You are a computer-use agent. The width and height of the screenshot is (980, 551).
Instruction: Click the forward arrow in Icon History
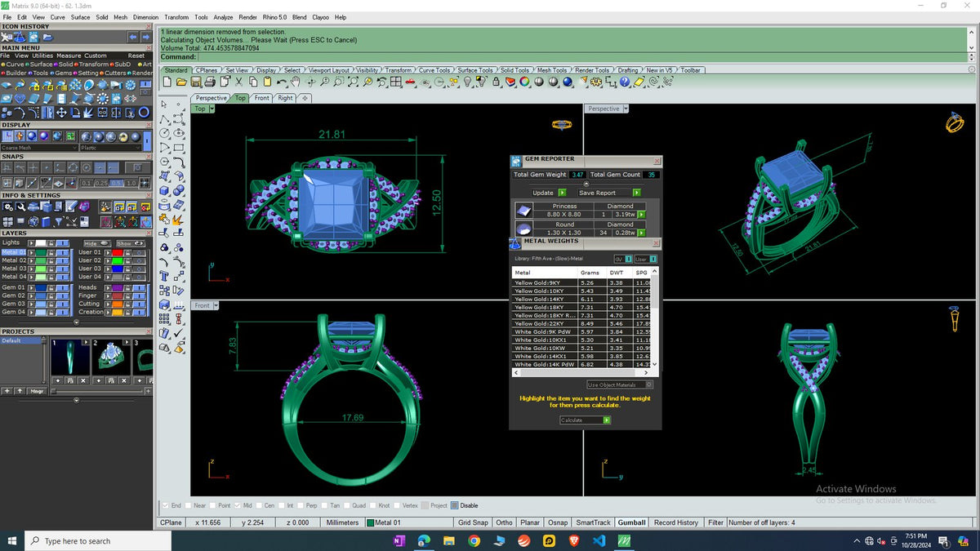(x=146, y=37)
